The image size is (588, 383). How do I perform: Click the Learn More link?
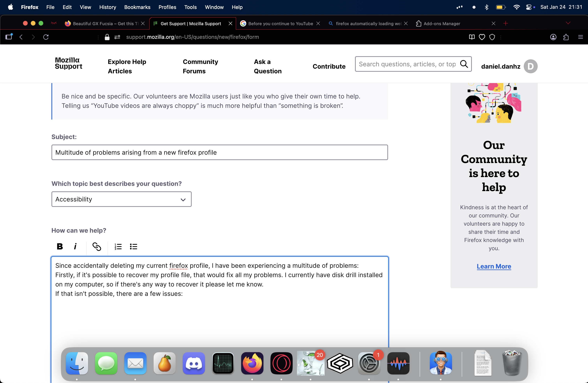pos(494,266)
